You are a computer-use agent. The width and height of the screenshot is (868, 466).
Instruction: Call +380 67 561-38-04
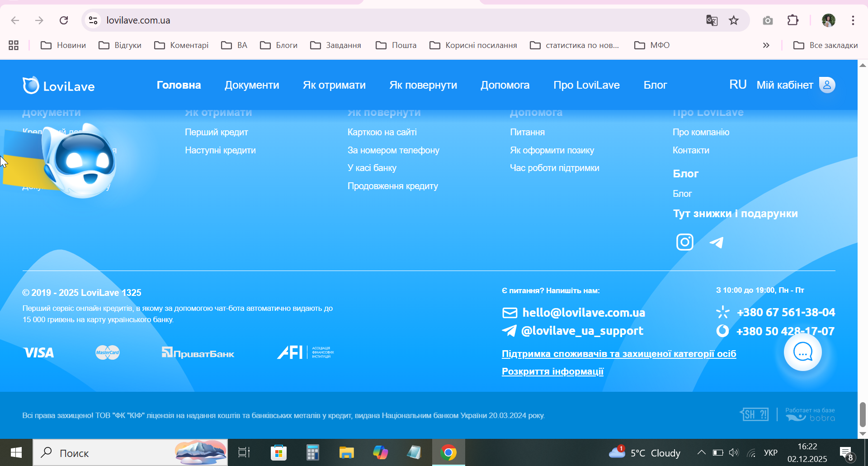click(x=786, y=312)
